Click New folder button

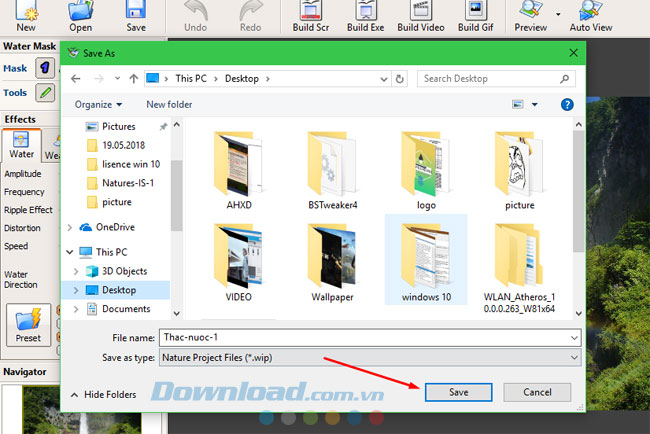click(x=169, y=104)
